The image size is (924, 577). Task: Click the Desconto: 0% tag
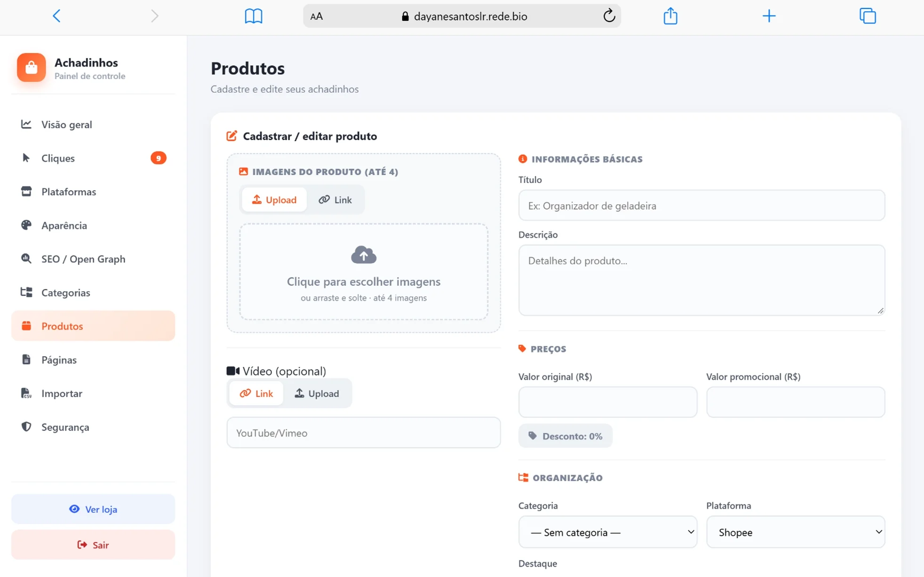[x=566, y=436]
